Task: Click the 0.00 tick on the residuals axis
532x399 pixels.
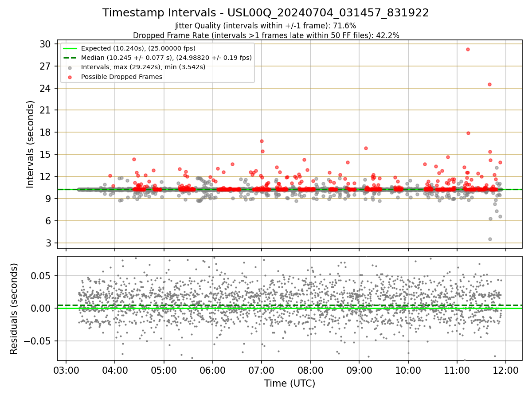Action: (x=42, y=308)
